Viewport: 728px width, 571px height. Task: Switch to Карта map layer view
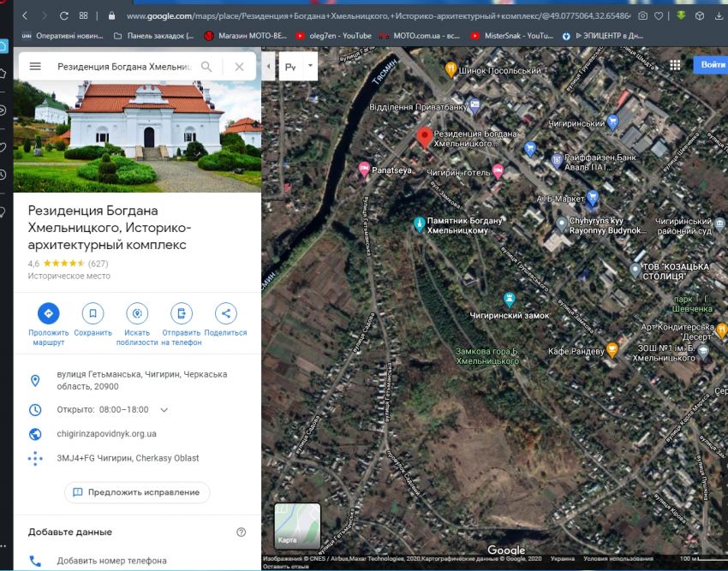click(297, 525)
